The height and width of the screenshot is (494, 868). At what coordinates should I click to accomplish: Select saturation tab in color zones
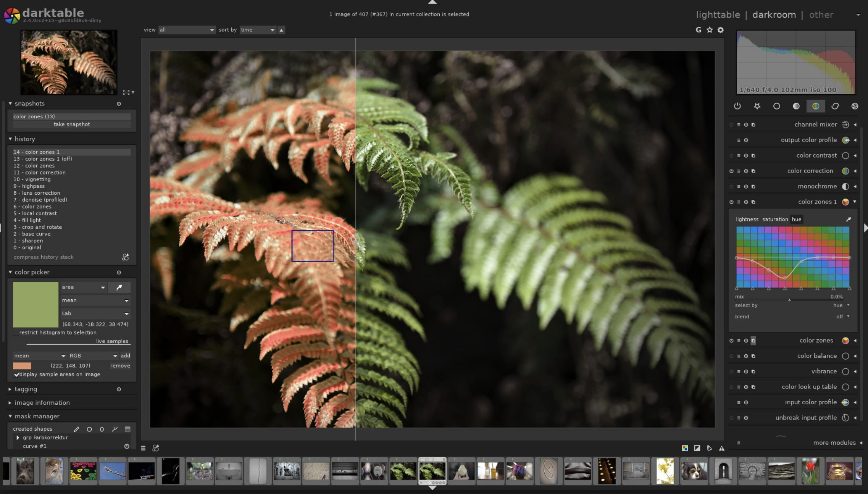click(x=775, y=219)
